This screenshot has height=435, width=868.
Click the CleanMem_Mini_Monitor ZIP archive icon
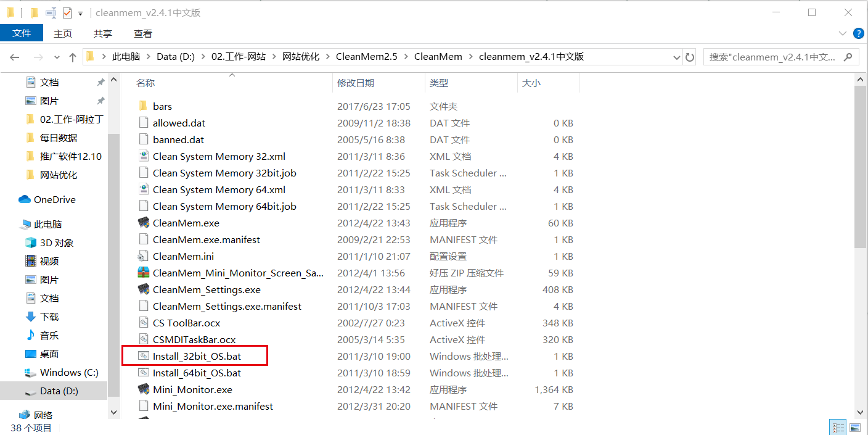pyautogui.click(x=143, y=273)
